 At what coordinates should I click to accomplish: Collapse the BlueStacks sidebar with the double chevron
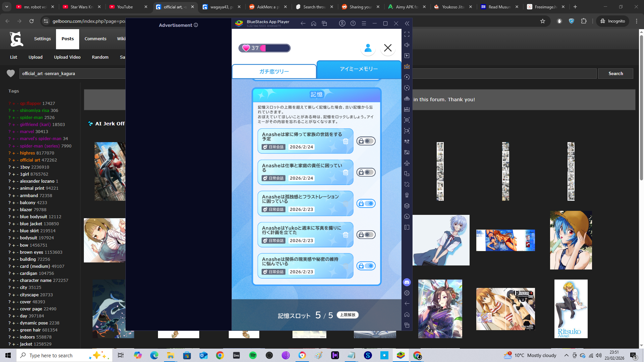(x=407, y=23)
